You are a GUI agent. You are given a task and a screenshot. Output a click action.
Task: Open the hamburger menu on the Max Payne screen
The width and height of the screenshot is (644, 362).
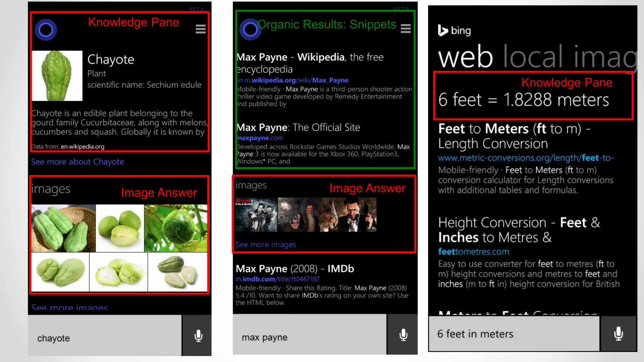point(406,29)
